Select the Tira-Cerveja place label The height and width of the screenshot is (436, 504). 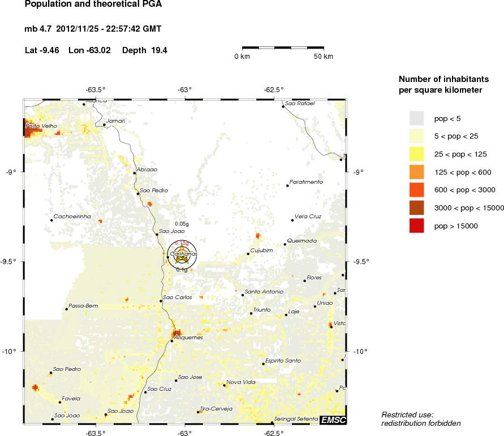[x=216, y=409]
